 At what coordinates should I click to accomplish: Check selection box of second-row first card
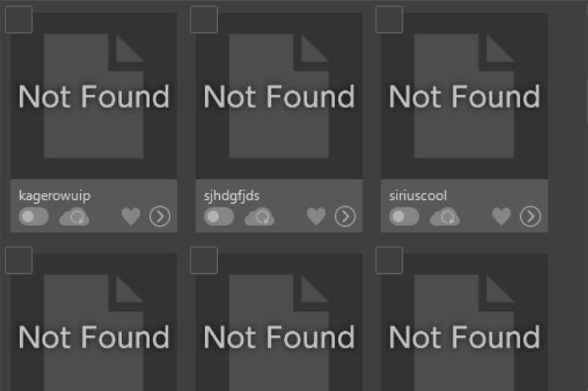[19, 260]
